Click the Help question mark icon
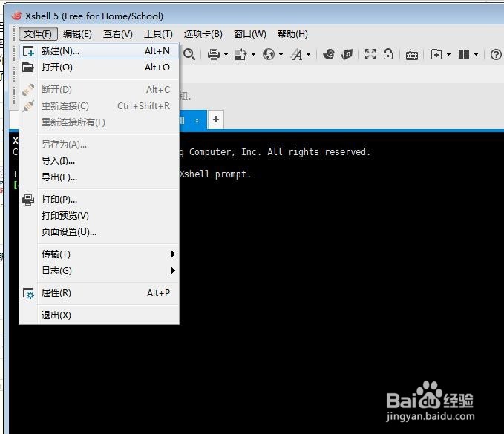Screen dimensions: 504x434 496,54
